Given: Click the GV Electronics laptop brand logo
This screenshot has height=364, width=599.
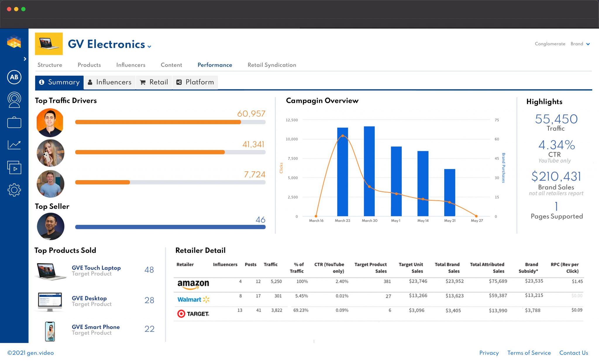Looking at the screenshot, I should [49, 44].
